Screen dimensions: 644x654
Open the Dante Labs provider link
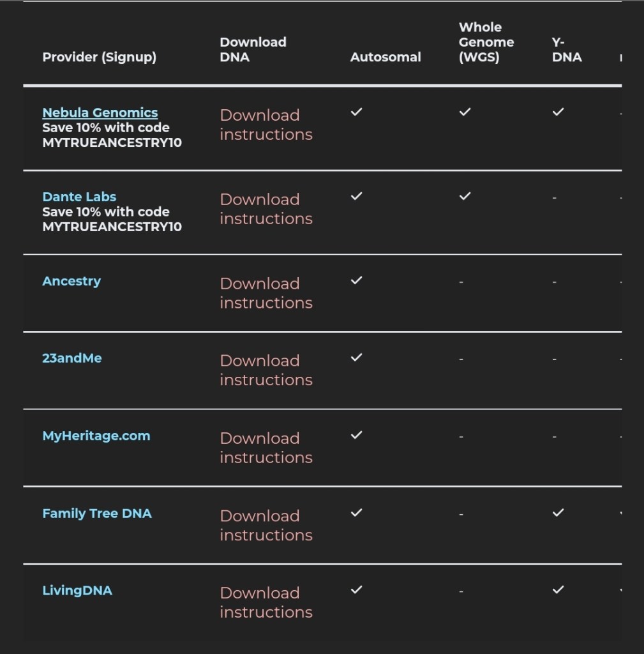pyautogui.click(x=79, y=197)
